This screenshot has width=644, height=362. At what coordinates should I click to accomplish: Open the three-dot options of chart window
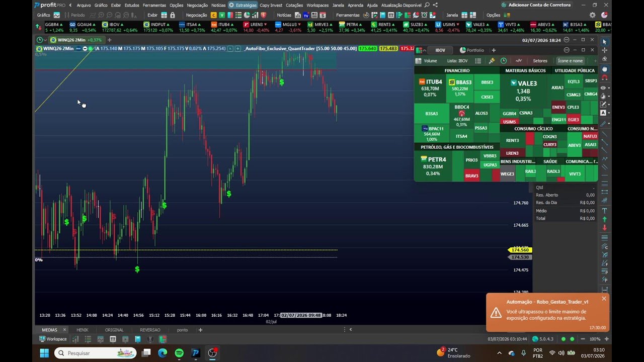point(566,40)
